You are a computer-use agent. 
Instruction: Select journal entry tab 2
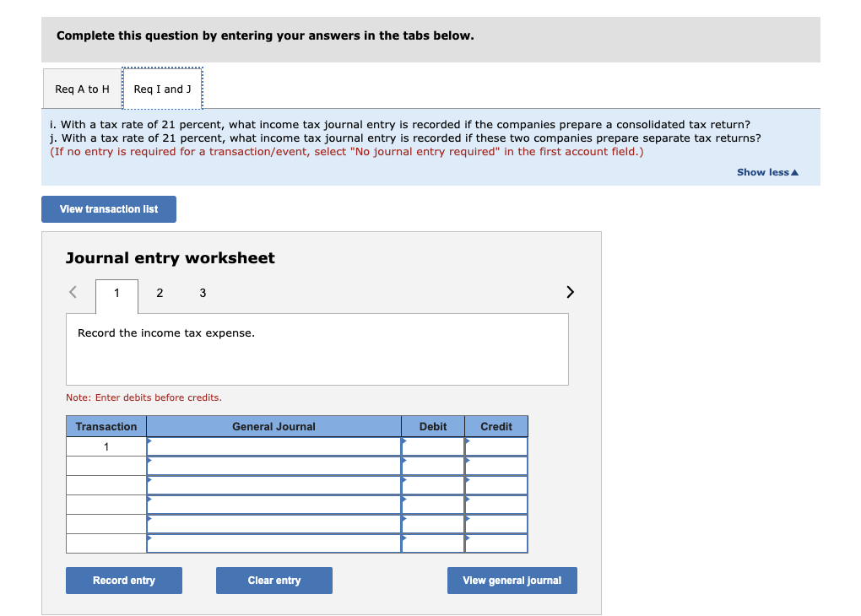pyautogui.click(x=160, y=293)
